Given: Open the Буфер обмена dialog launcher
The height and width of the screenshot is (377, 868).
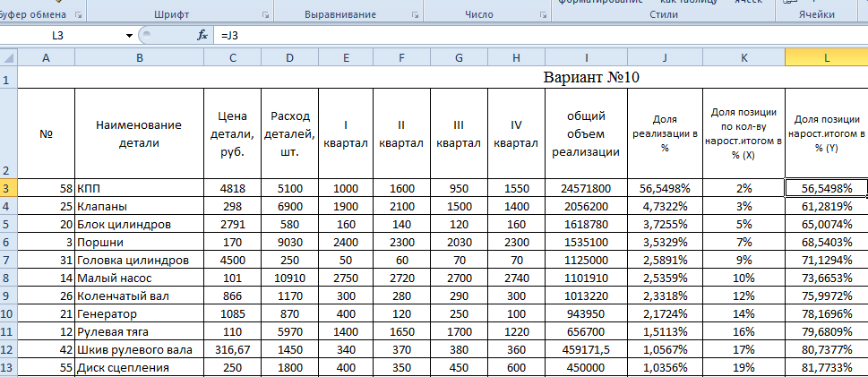Looking at the screenshot, I should [78, 15].
